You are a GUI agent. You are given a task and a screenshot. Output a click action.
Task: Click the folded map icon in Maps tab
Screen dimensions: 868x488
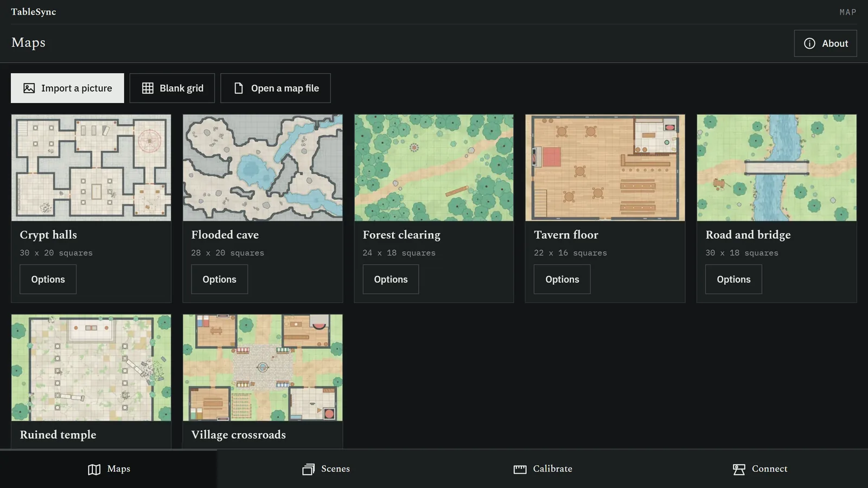[x=94, y=470]
